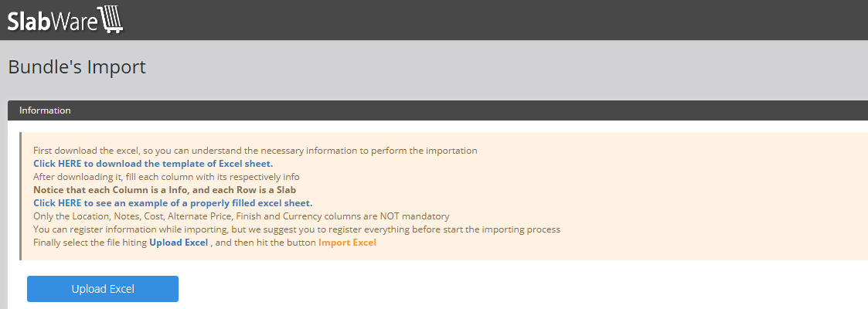Click the word 'Information' in the panel title
This screenshot has height=309, width=868.
tap(45, 110)
